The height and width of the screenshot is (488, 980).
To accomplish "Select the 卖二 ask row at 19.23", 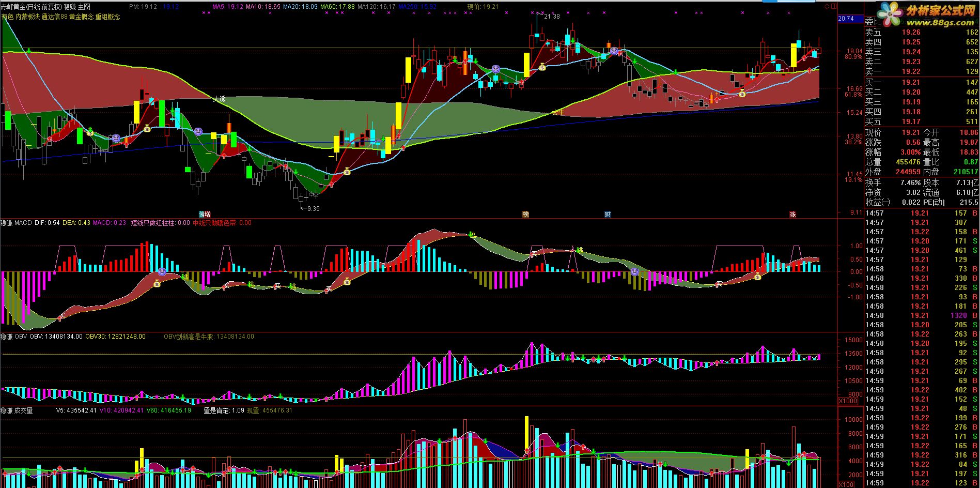I will [922, 62].
